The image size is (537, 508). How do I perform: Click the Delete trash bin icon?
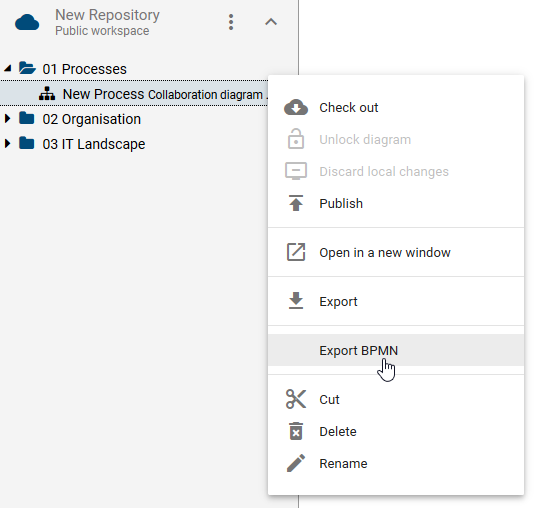click(x=296, y=431)
